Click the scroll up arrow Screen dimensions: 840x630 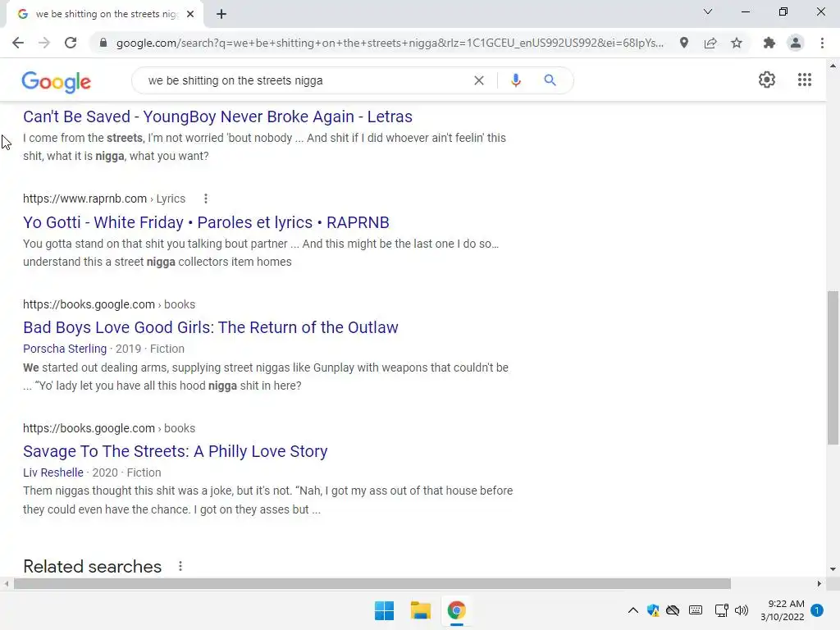click(x=833, y=66)
